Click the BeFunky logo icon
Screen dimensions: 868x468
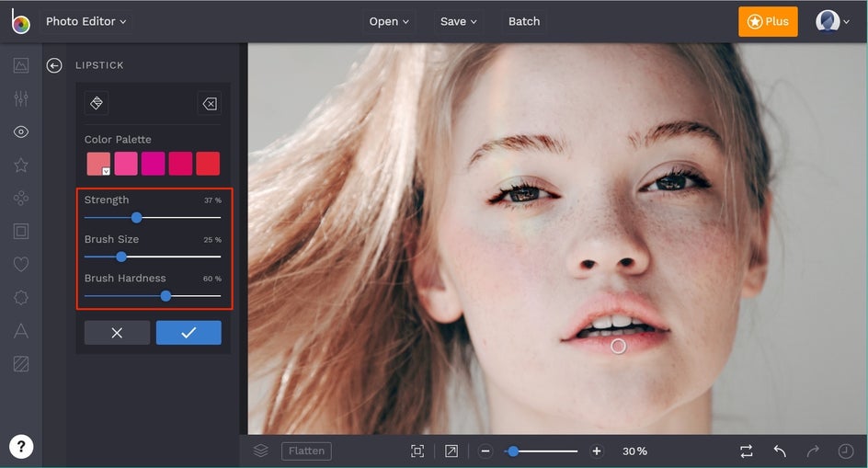(x=20, y=21)
